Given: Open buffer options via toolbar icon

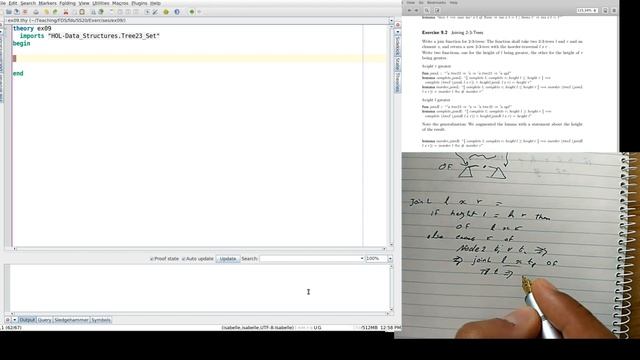Looking at the screenshot, I should [x=147, y=12].
